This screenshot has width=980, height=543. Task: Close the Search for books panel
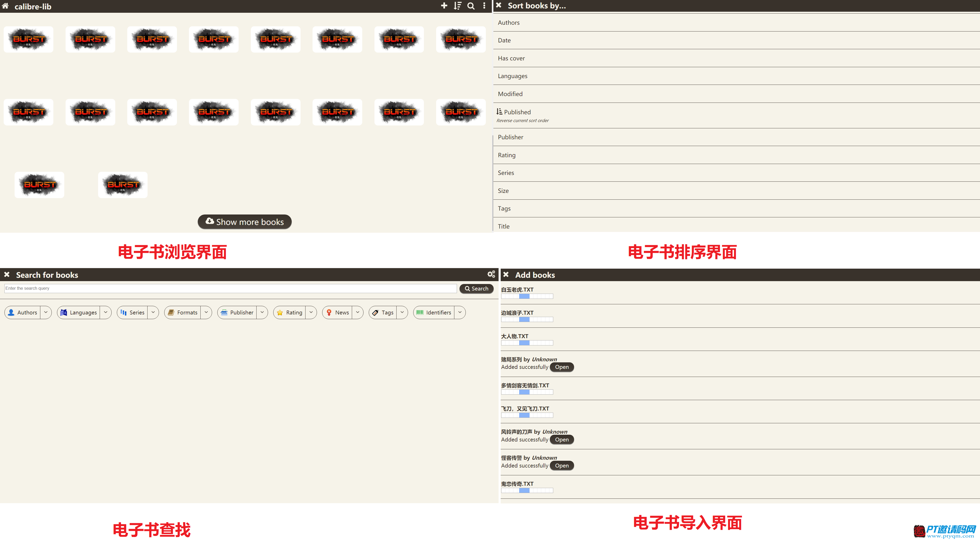click(x=7, y=274)
